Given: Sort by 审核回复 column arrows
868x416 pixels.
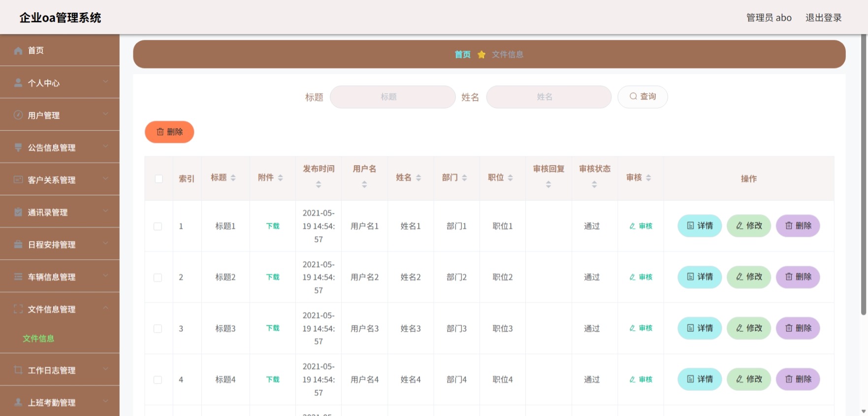Looking at the screenshot, I should (x=548, y=184).
